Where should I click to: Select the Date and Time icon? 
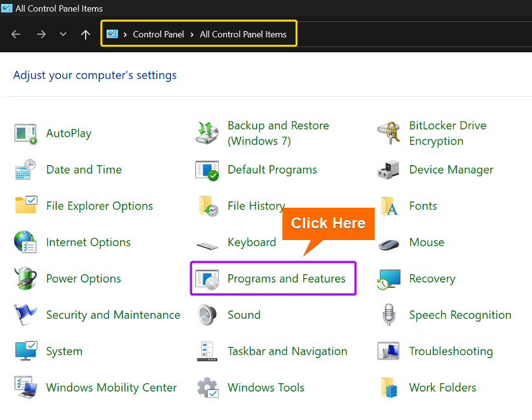25,170
